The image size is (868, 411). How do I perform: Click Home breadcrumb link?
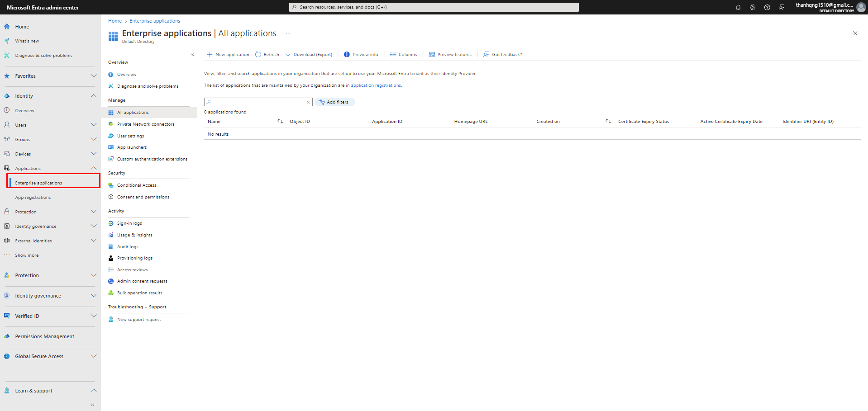click(x=115, y=21)
